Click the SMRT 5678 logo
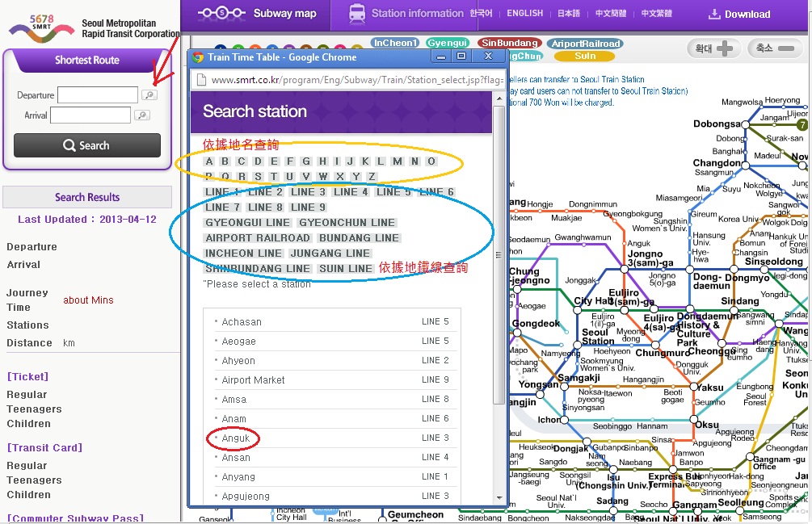 tap(41, 28)
